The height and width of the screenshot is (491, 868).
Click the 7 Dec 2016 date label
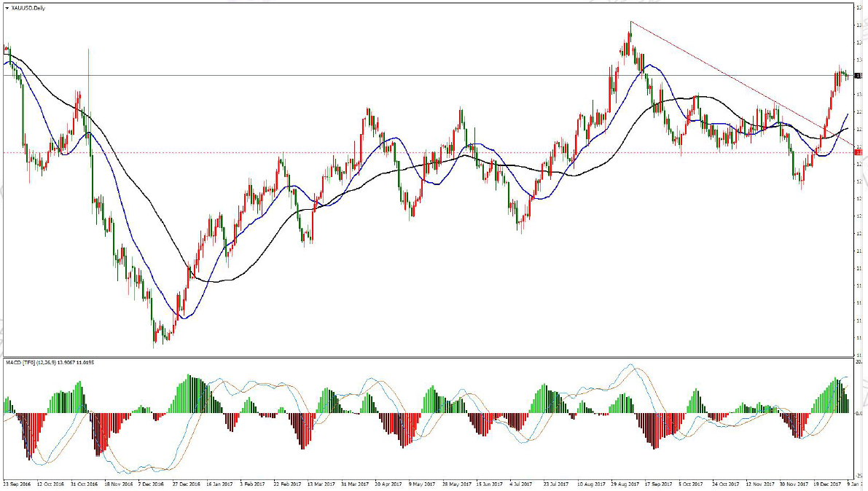(x=151, y=484)
